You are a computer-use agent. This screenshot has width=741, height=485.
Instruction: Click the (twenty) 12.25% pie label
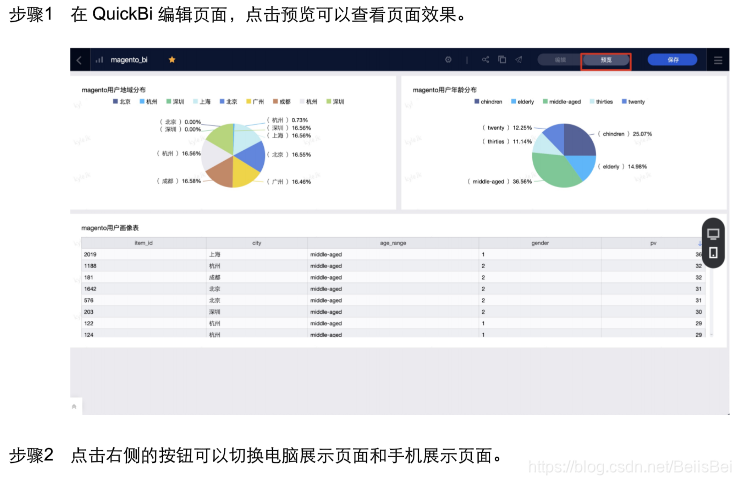pos(507,128)
